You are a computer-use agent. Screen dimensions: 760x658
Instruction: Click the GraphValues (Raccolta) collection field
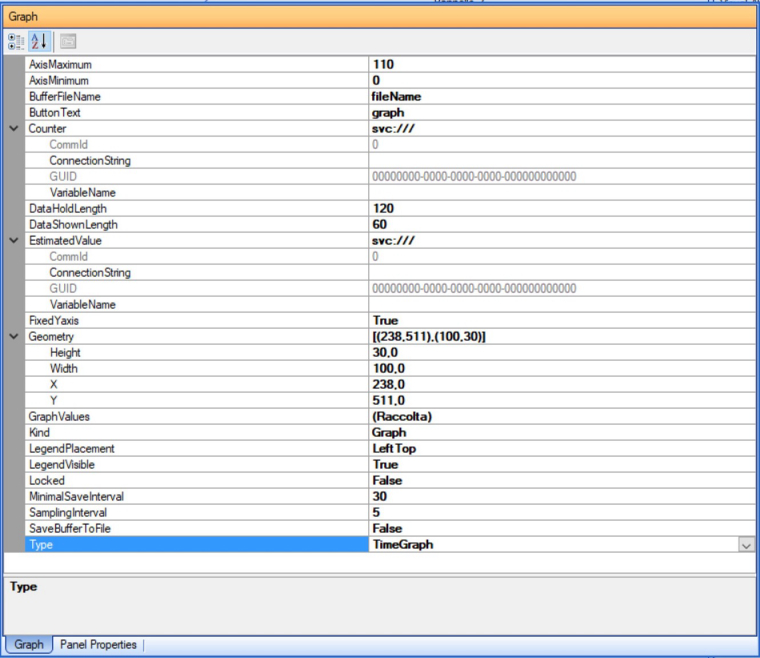coord(560,417)
